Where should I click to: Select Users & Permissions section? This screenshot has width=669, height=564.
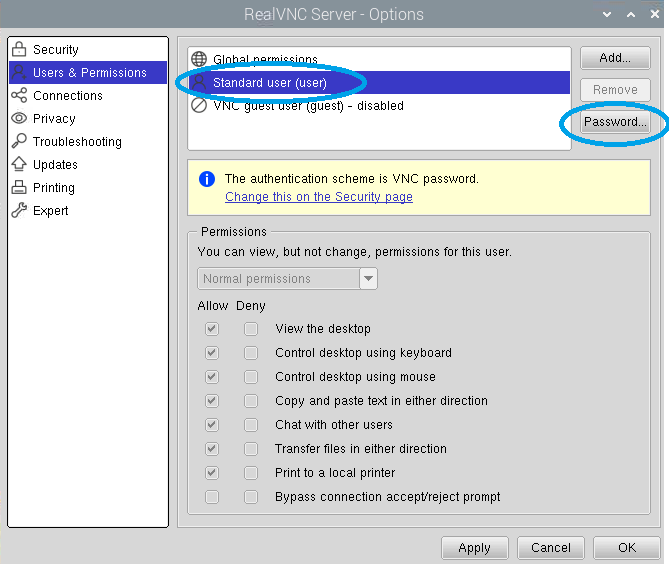(x=88, y=73)
